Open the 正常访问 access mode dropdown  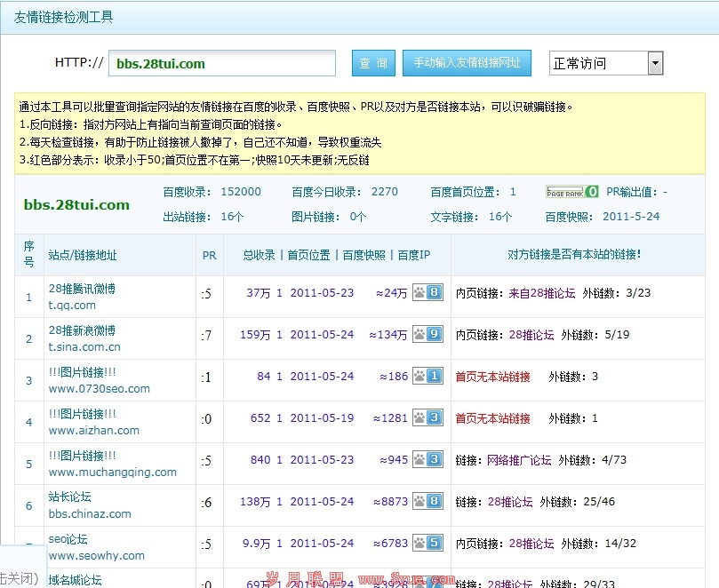[x=606, y=63]
